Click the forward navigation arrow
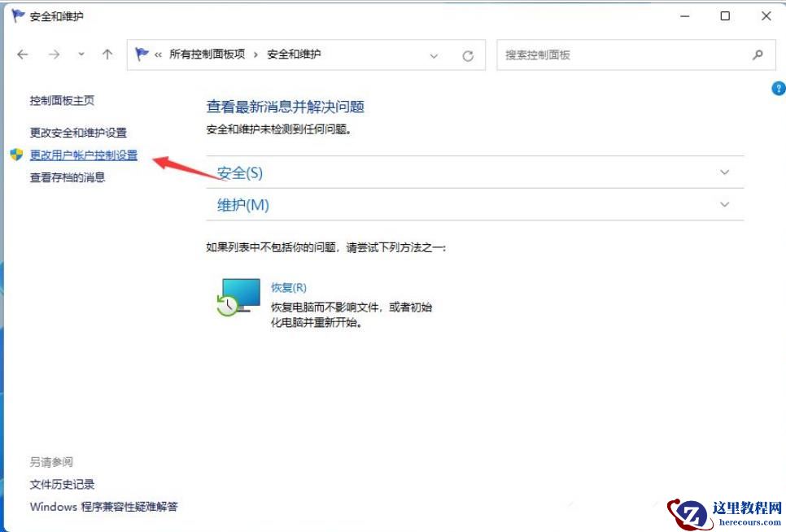This screenshot has height=532, width=786. tap(51, 55)
